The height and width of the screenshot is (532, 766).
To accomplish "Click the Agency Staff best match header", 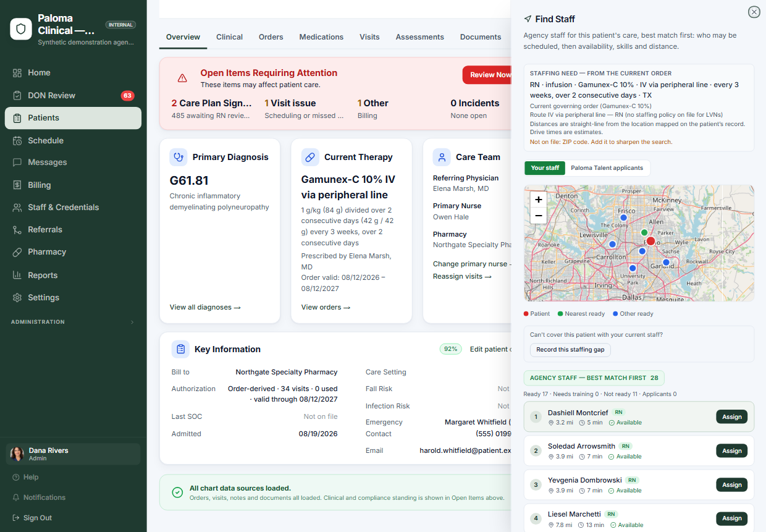I will (594, 378).
